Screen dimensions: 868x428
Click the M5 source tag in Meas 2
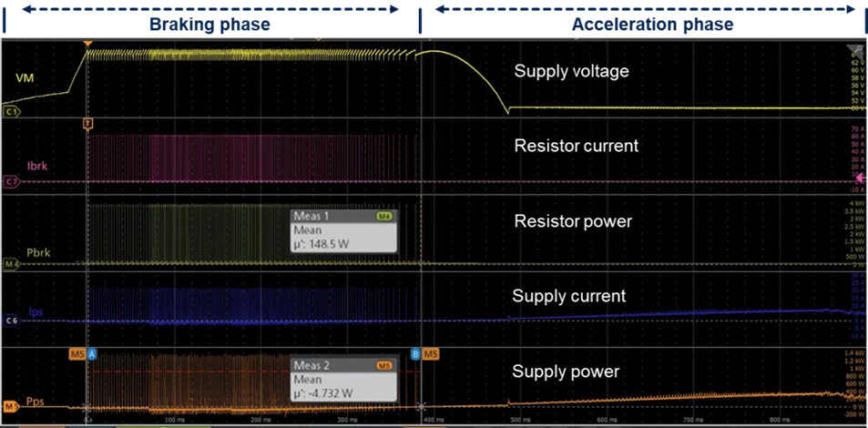[383, 365]
